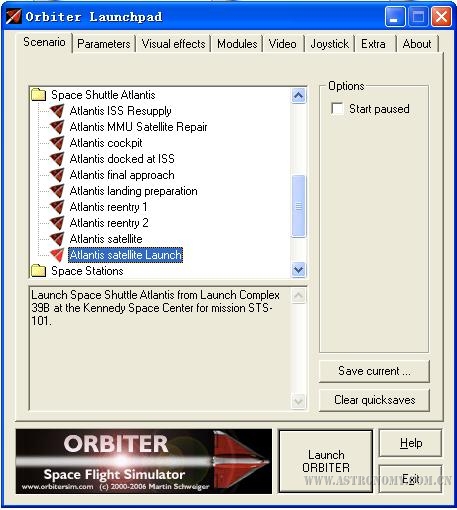
Task: Click the Exit button
Action: pyautogui.click(x=411, y=479)
